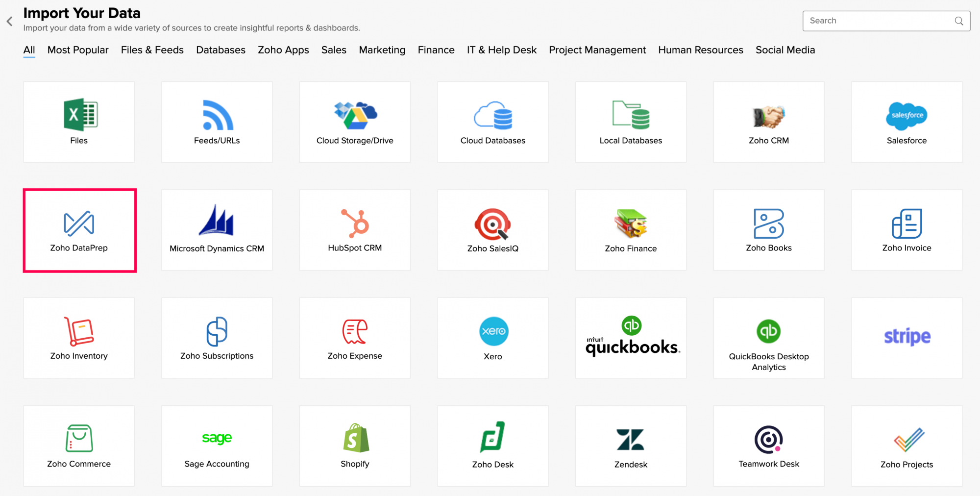Click the 'Zoho Commerce' label
Screen dimensions: 980x496
pyautogui.click(x=79, y=464)
